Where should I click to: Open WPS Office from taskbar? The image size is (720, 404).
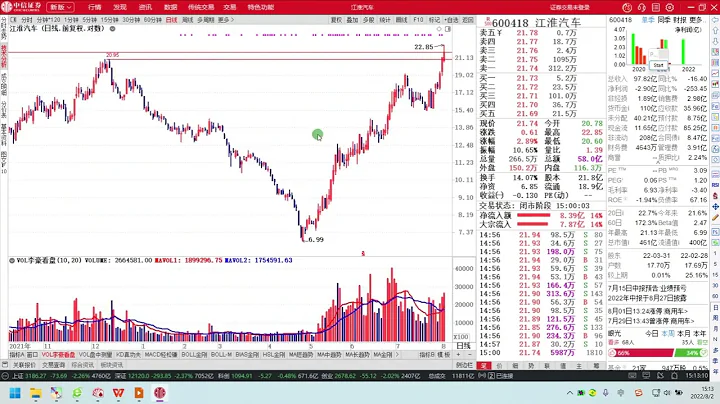pos(118,393)
